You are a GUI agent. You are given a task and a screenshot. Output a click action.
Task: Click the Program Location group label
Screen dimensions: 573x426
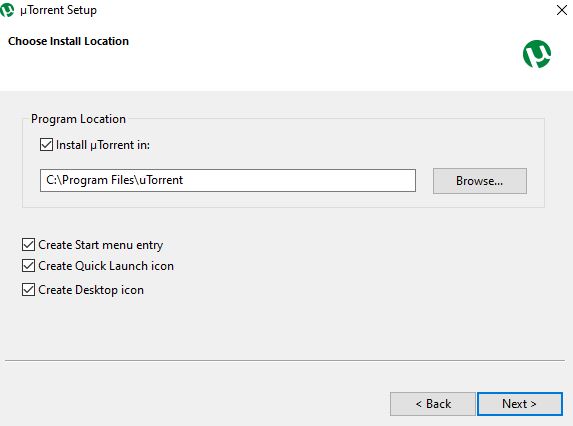78,119
